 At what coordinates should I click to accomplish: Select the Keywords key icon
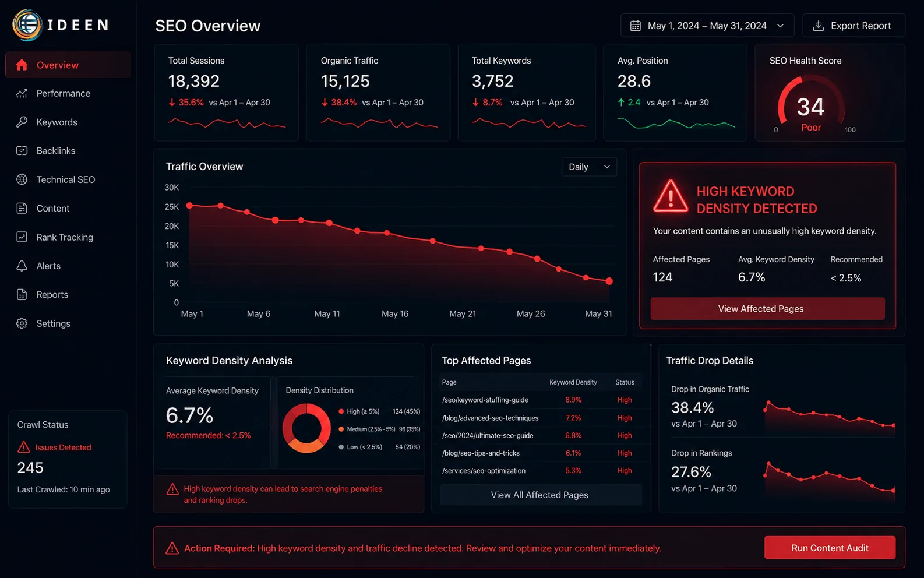(x=22, y=122)
